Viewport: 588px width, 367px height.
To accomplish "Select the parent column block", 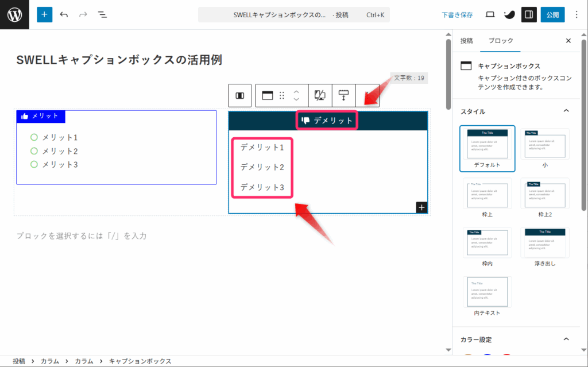I will pos(239,96).
